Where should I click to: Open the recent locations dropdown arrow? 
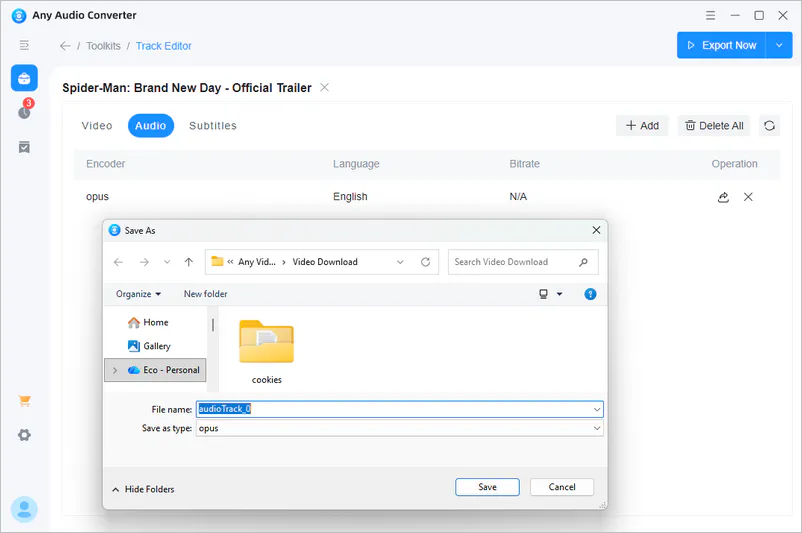(x=167, y=262)
